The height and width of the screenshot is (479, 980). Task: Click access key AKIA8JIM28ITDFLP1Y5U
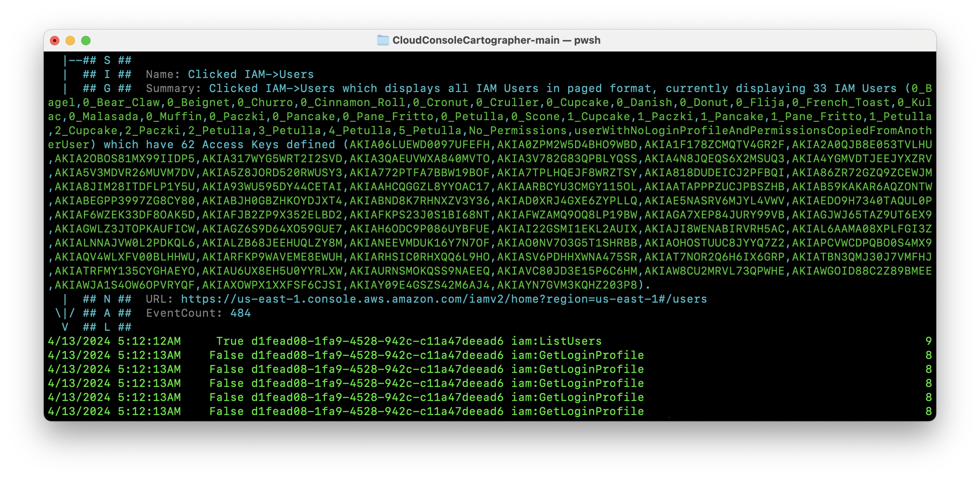pyautogui.click(x=125, y=186)
